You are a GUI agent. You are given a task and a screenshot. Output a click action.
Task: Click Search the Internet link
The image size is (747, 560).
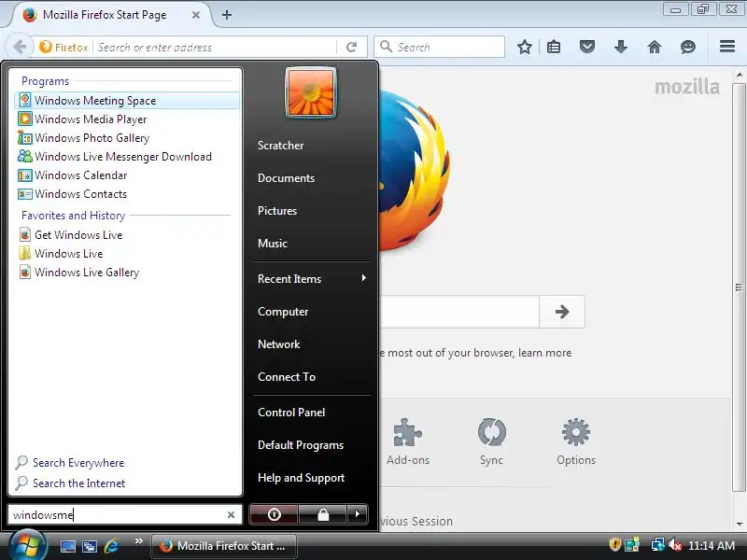click(x=70, y=483)
